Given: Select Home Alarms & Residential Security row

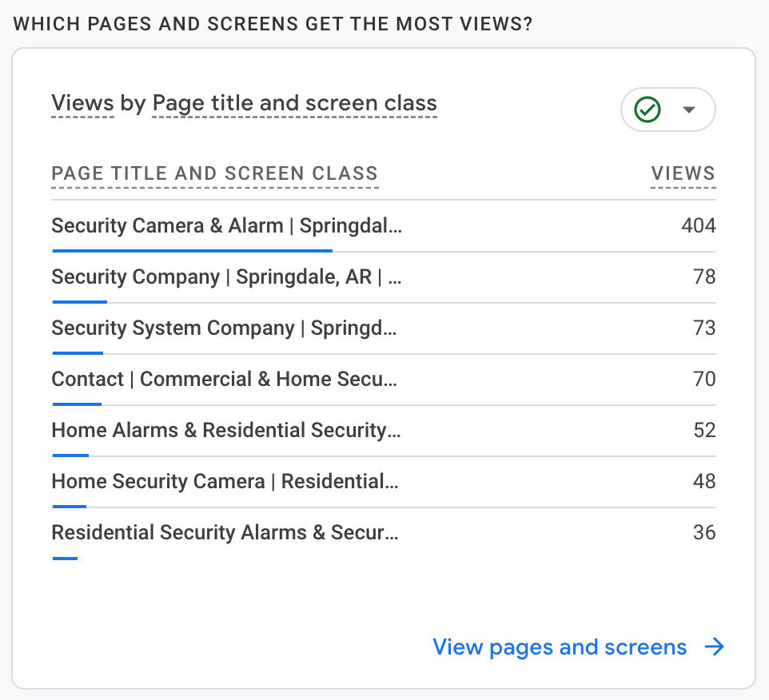Looking at the screenshot, I should point(225,431).
